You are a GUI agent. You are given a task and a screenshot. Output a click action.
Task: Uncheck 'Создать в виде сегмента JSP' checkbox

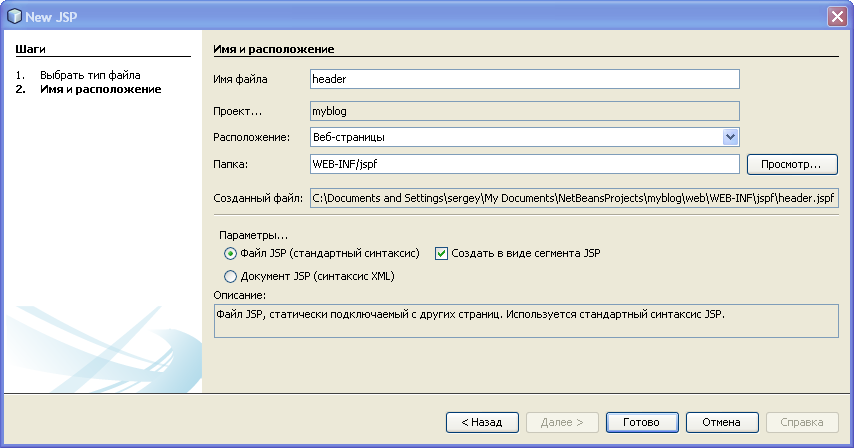pos(441,254)
